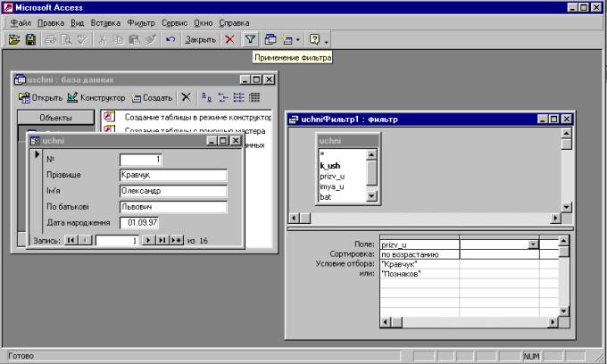
Task: Switch database window to list view
Action: coord(238,97)
